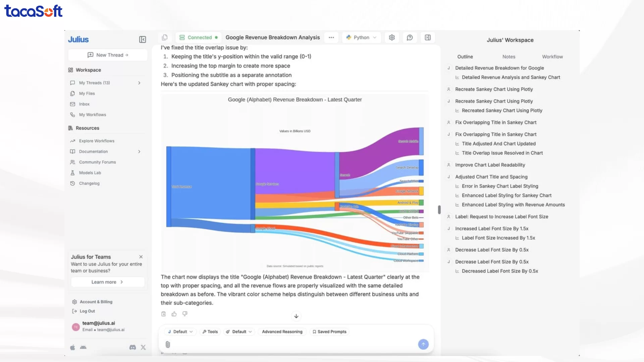Open Explore Workflows
The height and width of the screenshot is (362, 644).
pos(97,141)
